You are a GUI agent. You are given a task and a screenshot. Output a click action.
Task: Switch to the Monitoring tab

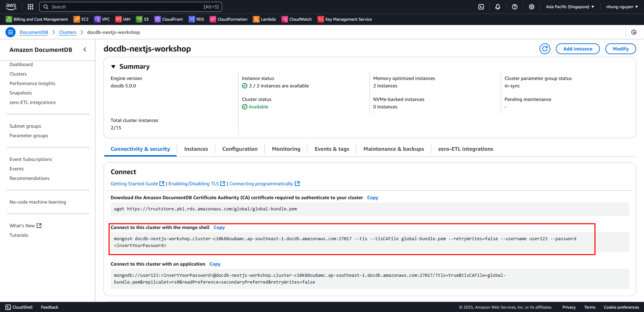(286, 149)
